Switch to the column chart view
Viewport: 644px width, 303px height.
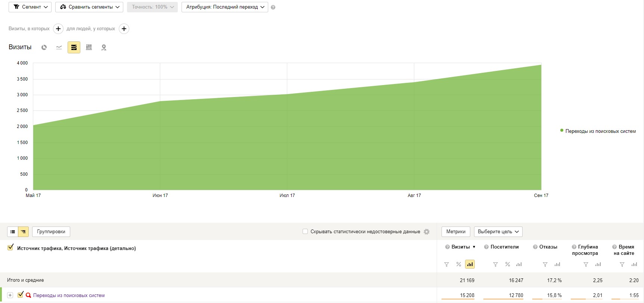point(89,47)
